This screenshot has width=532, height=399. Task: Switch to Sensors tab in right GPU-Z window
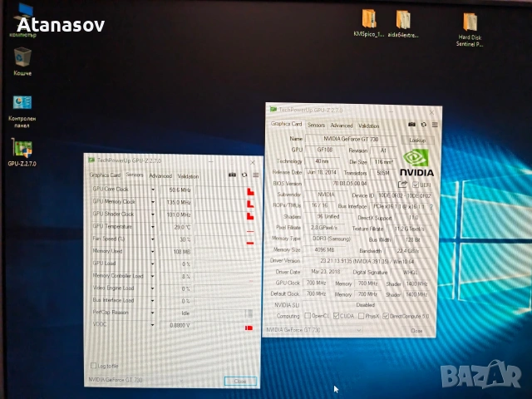coord(316,126)
